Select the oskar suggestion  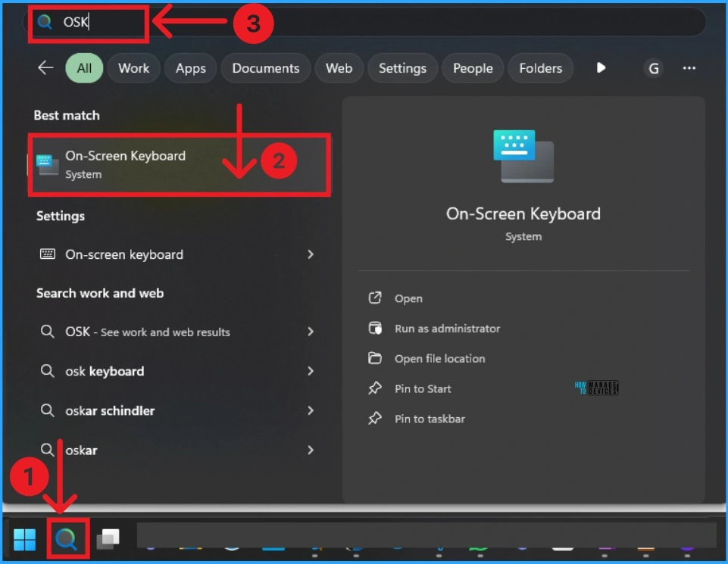[x=177, y=450]
